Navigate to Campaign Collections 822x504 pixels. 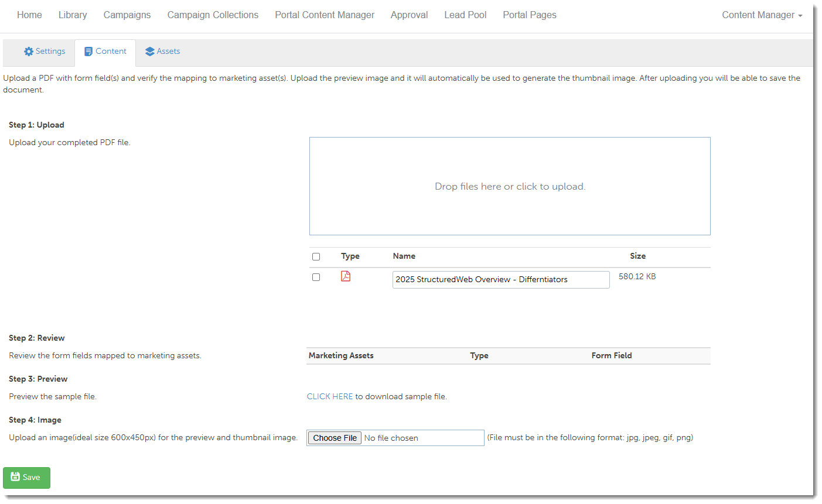(213, 15)
